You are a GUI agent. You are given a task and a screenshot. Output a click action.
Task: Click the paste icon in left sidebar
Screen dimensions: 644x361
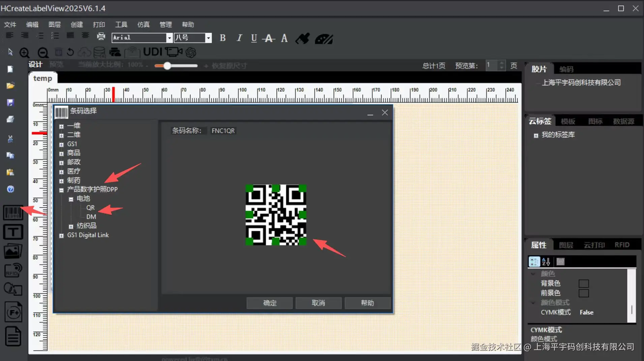[10, 172]
